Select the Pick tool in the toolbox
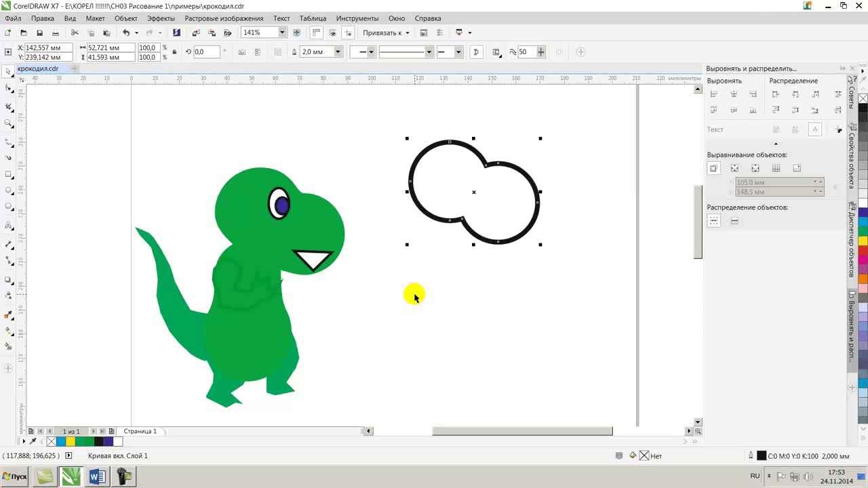868x488 pixels. 8,71
